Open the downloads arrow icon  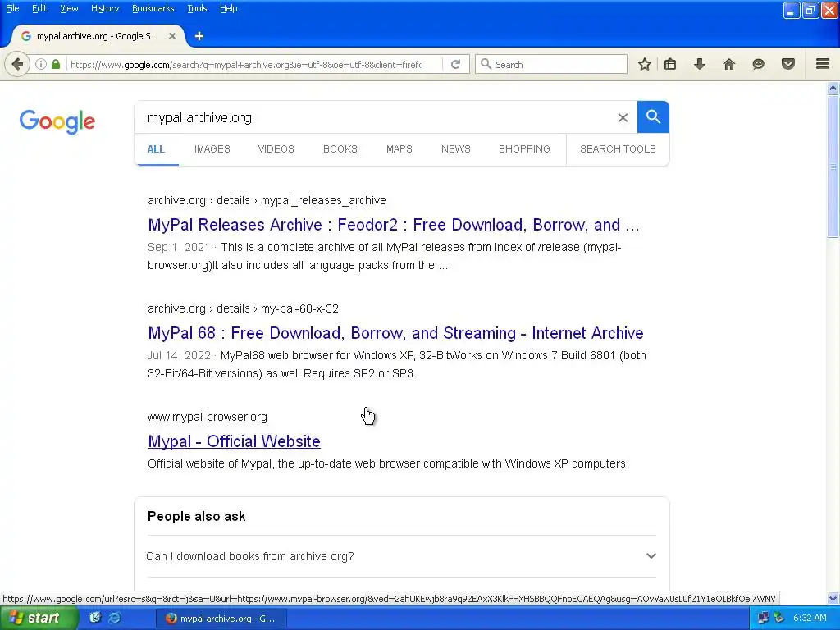coord(700,64)
